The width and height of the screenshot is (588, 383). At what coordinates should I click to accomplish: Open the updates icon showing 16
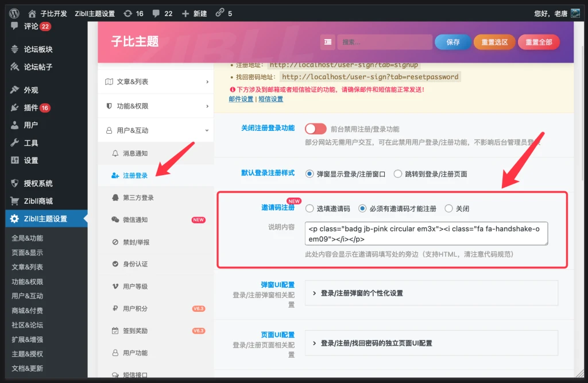127,13
